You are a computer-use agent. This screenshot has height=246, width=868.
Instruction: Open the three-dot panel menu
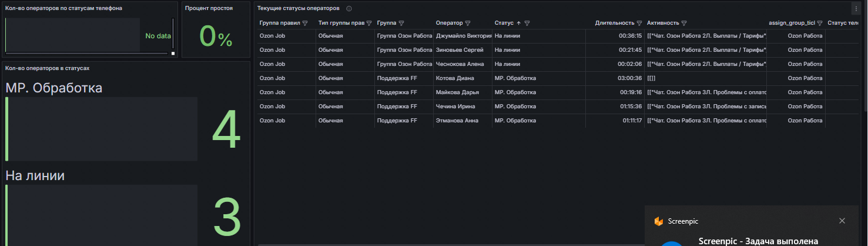[x=856, y=9]
